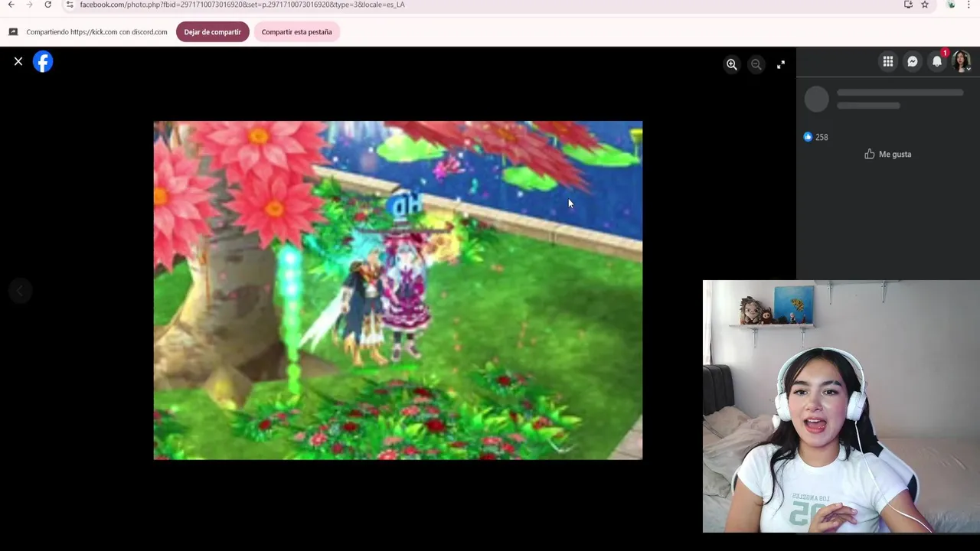Go back in browser history
Screen dimensions: 980x551
pyautogui.click(x=11, y=5)
